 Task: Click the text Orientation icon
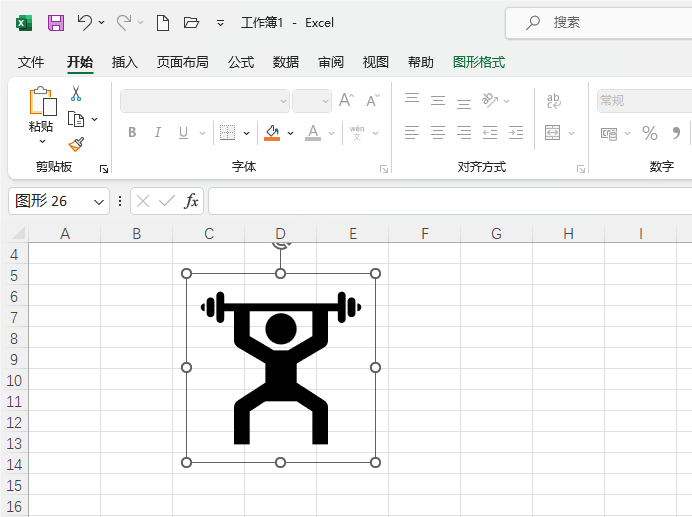click(x=489, y=100)
